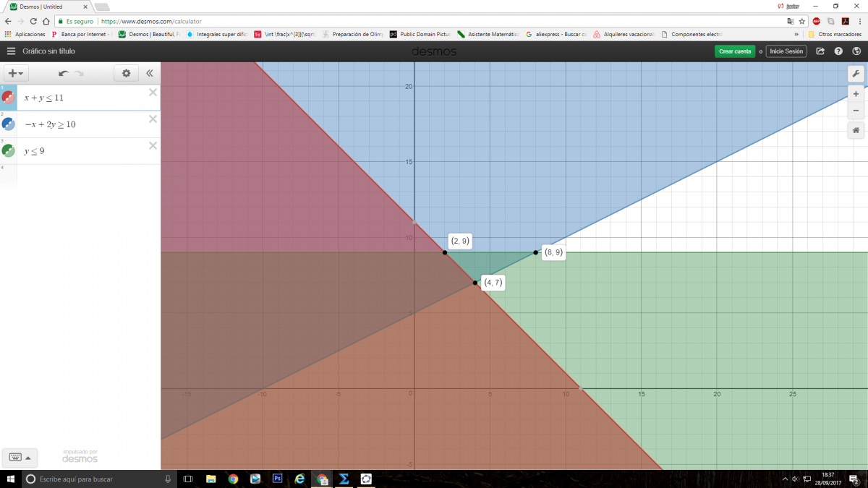Open expression list settings gear

pos(126,73)
